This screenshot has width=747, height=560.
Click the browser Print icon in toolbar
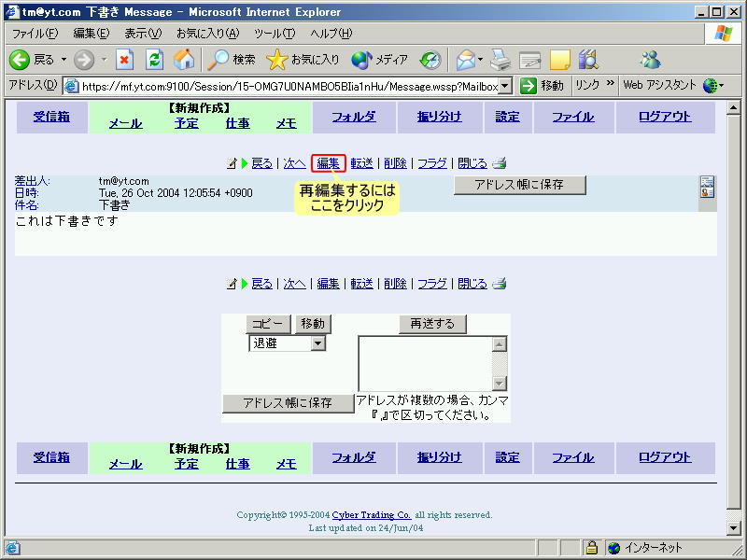(500, 60)
